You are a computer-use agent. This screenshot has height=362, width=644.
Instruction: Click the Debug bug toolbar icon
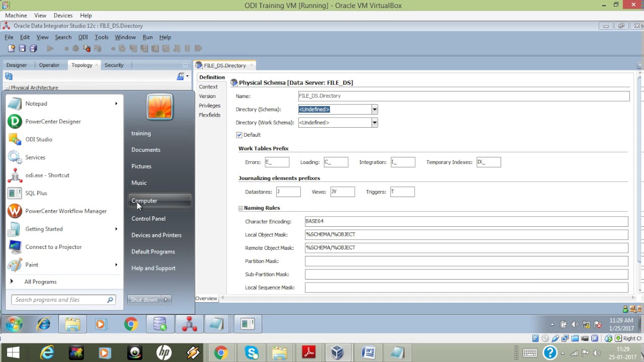76,48
